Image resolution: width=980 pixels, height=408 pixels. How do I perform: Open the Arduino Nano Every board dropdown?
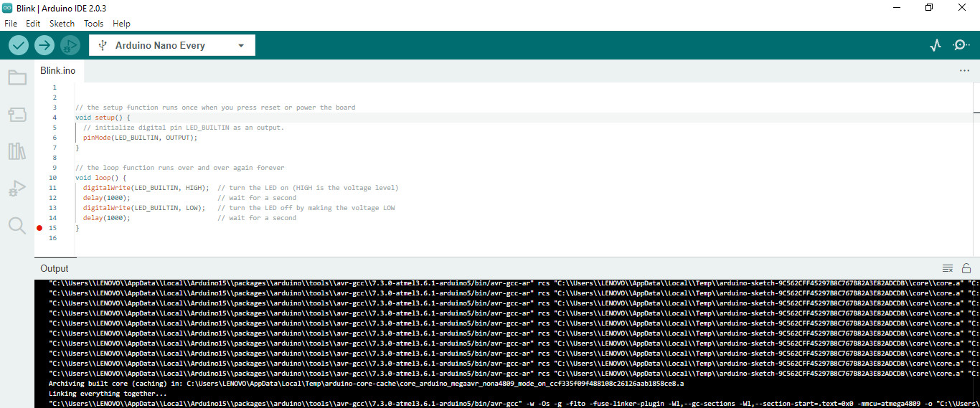click(172, 45)
